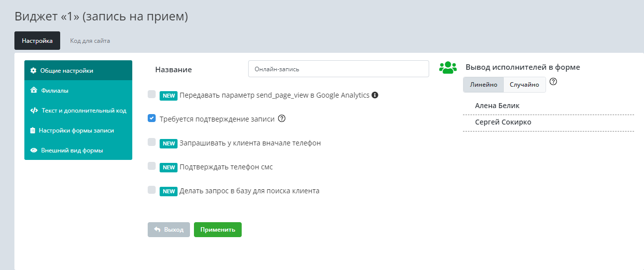Click question mark icon near Случайно button
The height and width of the screenshot is (270, 644).
coord(553,82)
